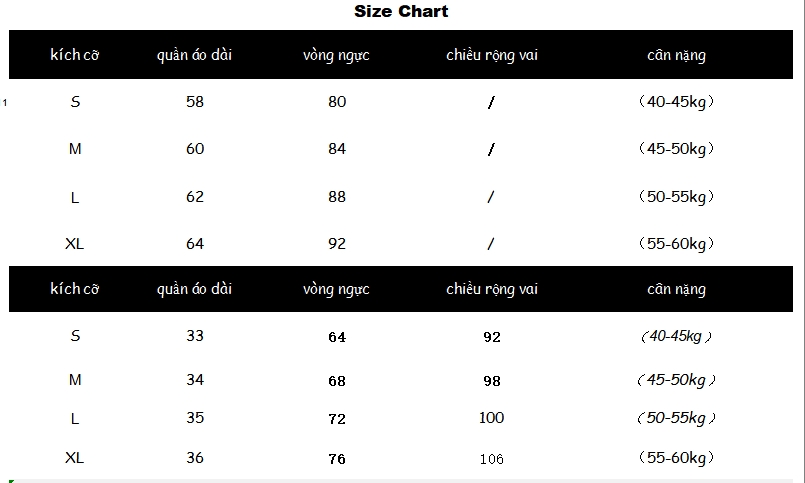Select the 35 length value
The height and width of the screenshot is (483, 805).
coord(195,418)
